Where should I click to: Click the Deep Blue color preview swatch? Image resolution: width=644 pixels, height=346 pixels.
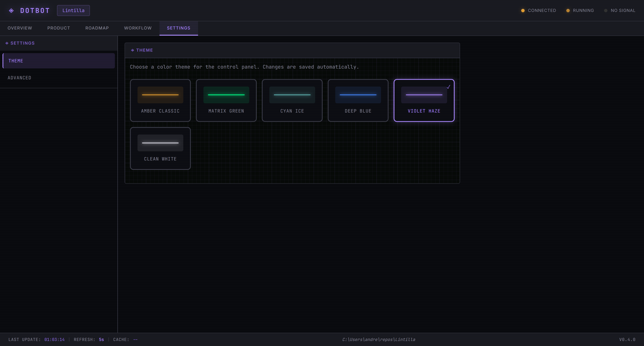click(x=358, y=95)
